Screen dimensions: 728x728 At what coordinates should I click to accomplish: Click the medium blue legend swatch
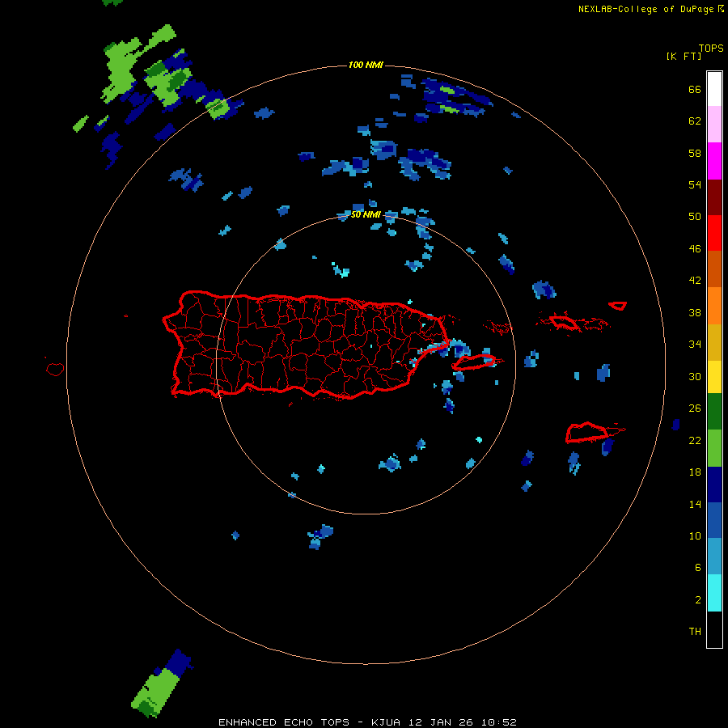(714, 520)
